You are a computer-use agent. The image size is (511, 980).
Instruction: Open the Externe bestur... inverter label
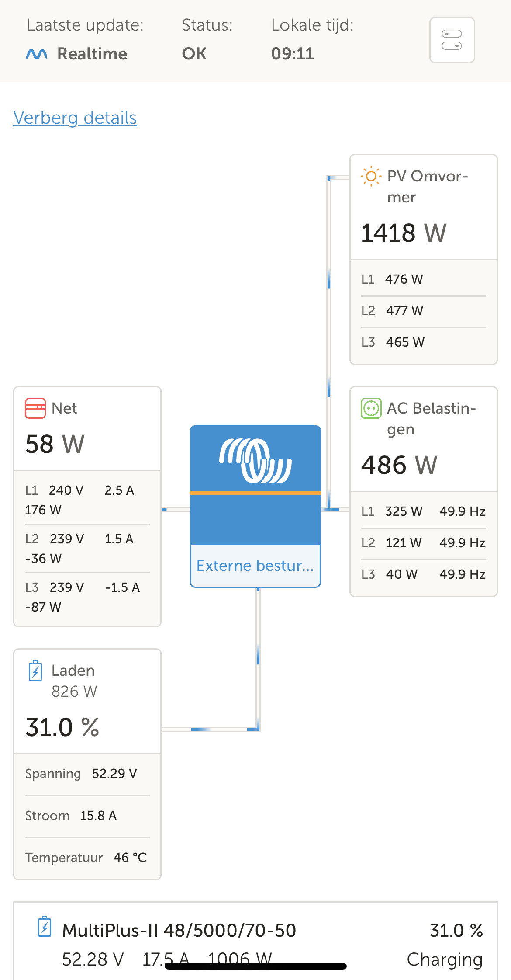coord(255,566)
